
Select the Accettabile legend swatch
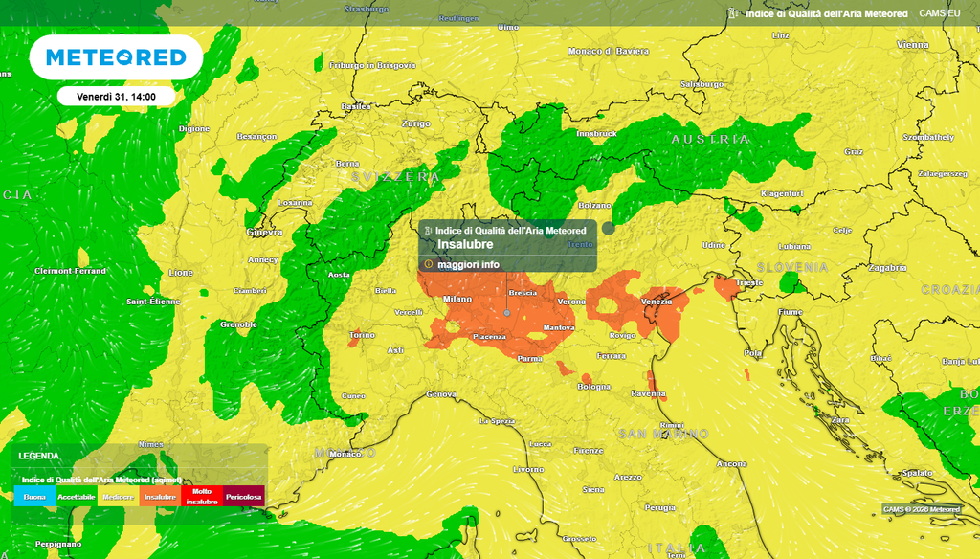[77, 497]
